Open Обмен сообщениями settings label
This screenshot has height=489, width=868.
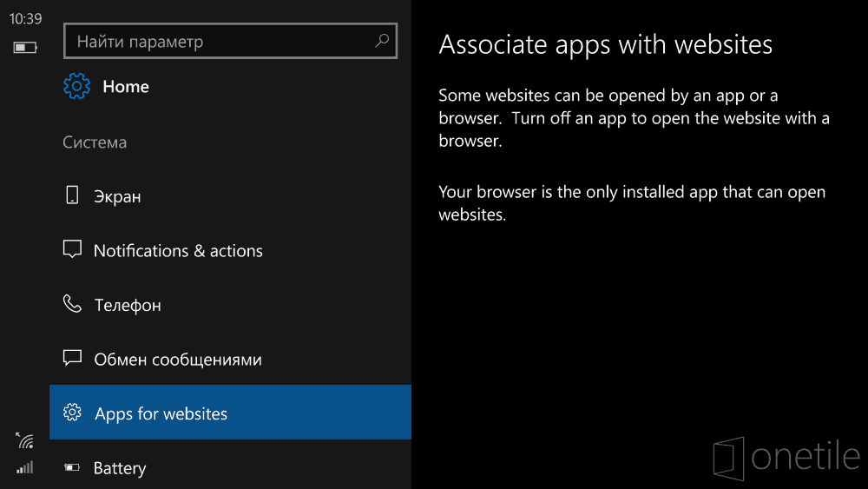178,360
